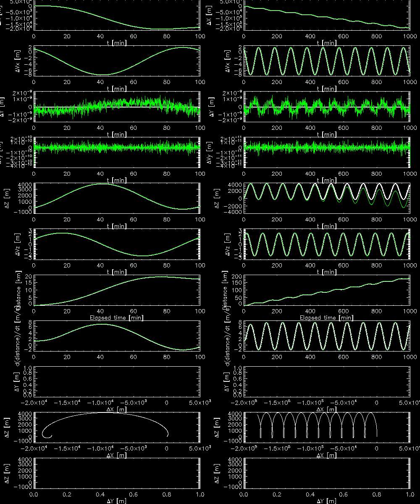Viewport: 420px width, 504px height.
Task: Click the 'ΔVx [m]' y-axis label of the 0–1000 minute plot
Action: [228, 61]
